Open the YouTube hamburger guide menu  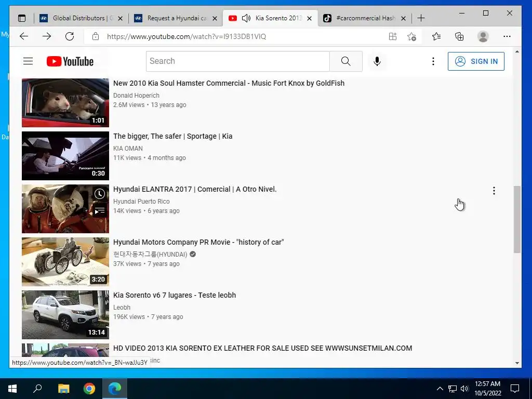pos(28,61)
